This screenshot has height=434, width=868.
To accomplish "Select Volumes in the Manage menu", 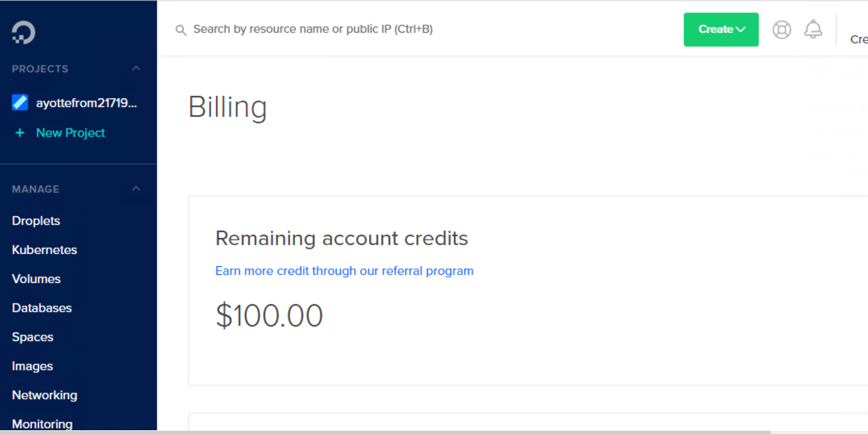I will click(37, 279).
